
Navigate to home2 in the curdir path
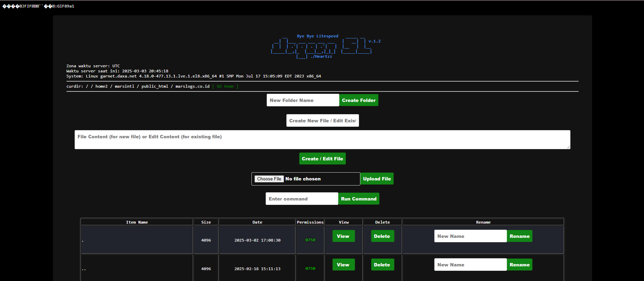coord(101,86)
